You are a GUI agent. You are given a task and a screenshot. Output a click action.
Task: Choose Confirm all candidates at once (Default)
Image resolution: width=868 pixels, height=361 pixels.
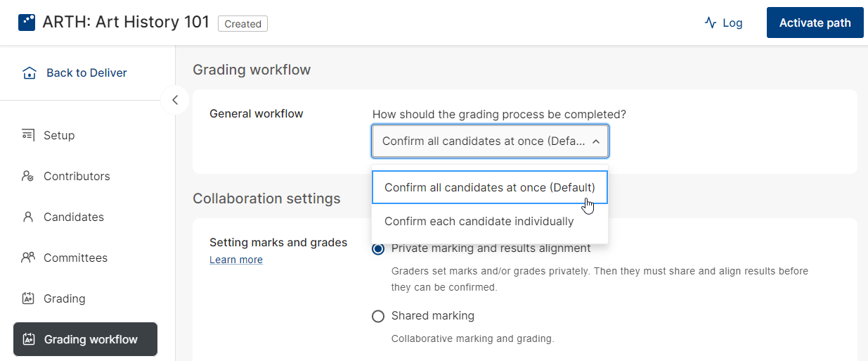[x=490, y=188]
